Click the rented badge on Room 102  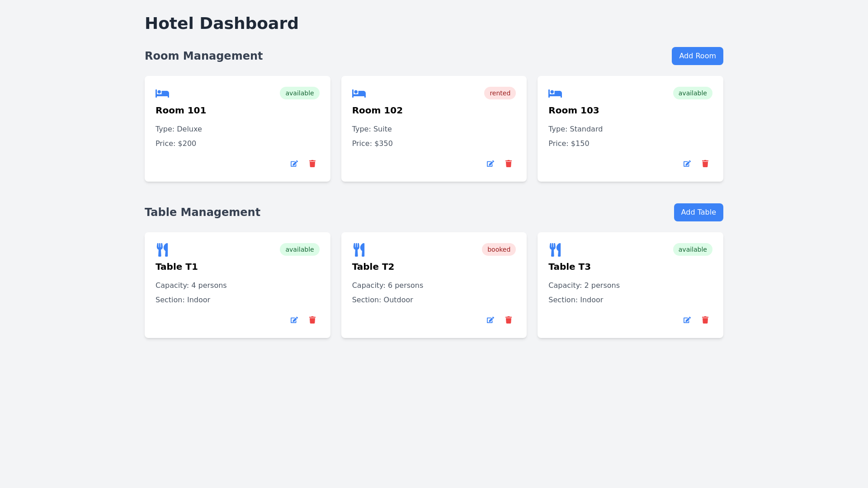pyautogui.click(x=500, y=93)
